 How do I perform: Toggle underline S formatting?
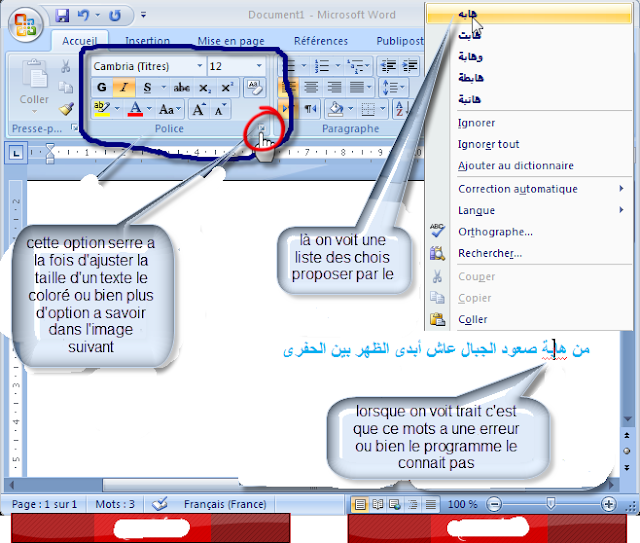tap(147, 87)
